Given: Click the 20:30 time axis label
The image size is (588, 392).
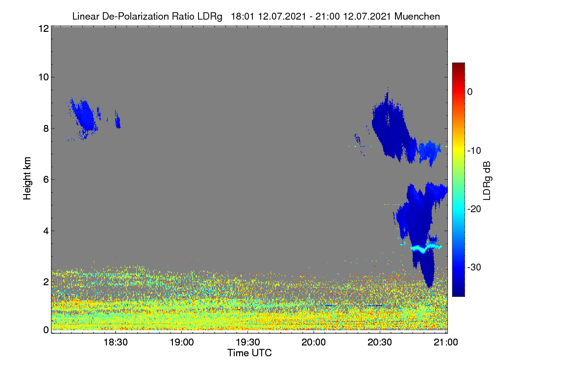Looking at the screenshot, I should (x=380, y=343).
